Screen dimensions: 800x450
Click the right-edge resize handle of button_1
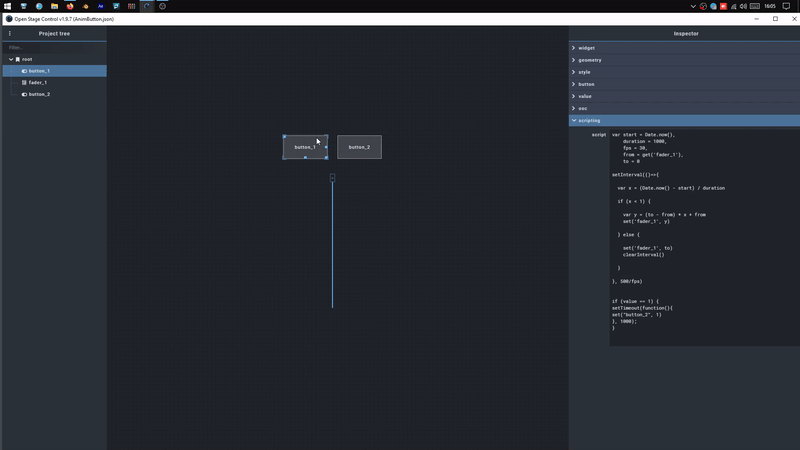point(326,147)
